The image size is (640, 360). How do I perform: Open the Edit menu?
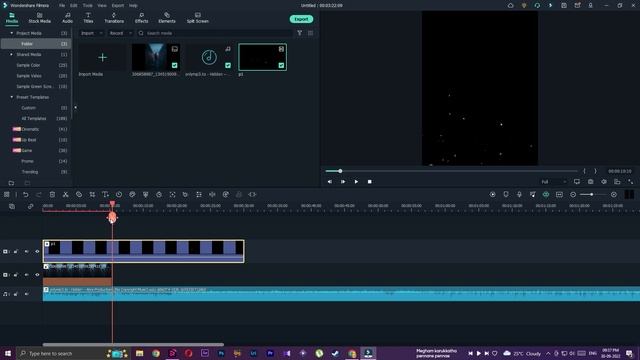[x=73, y=6]
